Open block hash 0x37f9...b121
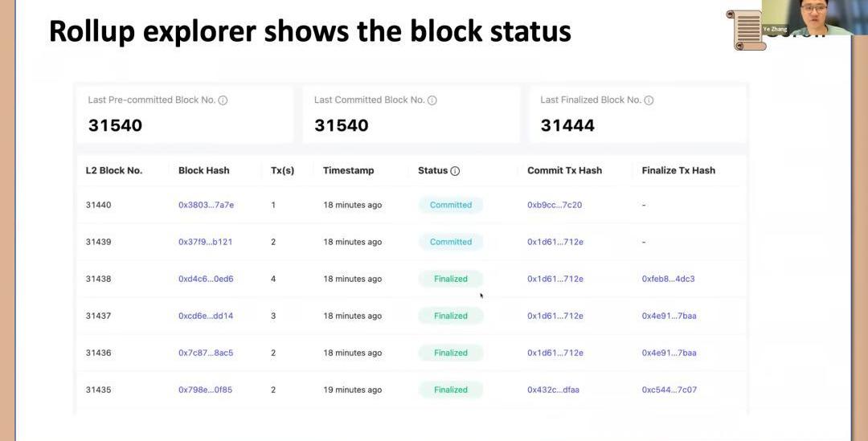 point(205,242)
